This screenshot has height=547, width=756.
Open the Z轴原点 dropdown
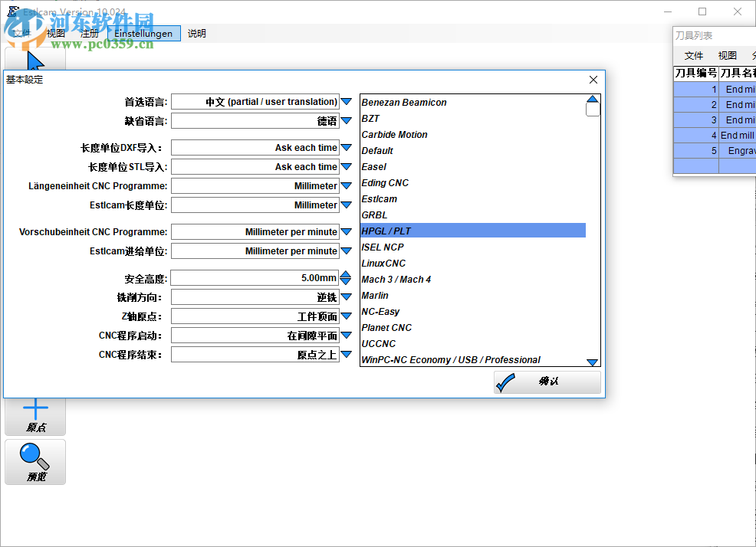click(x=346, y=316)
